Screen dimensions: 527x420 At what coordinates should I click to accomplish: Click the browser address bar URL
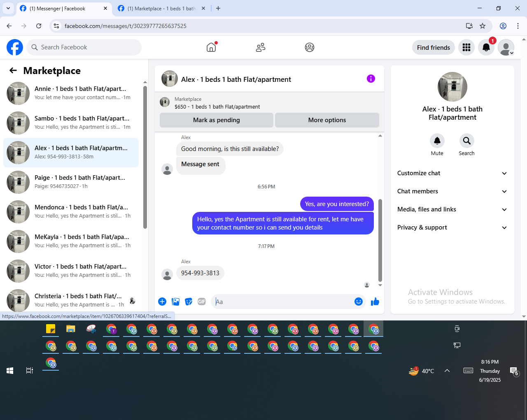[126, 26]
